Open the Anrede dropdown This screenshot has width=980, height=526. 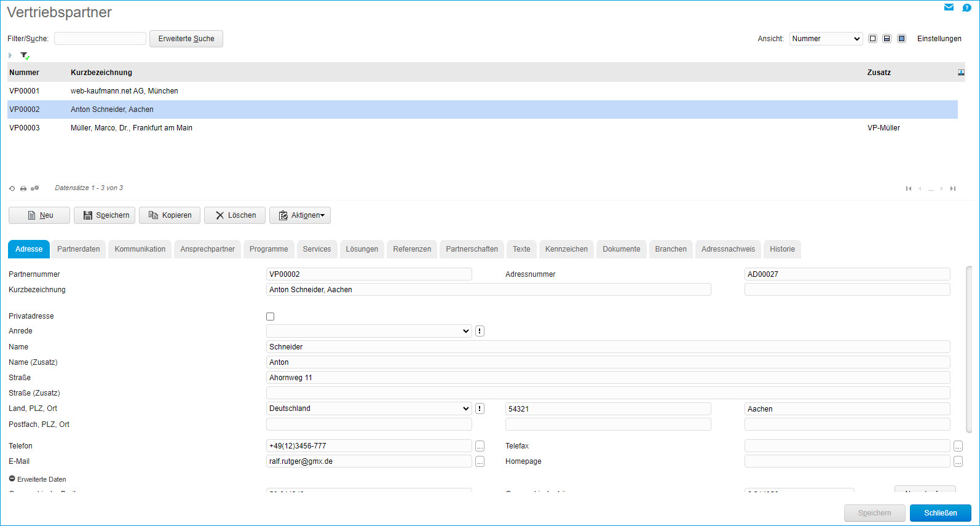[x=369, y=331]
